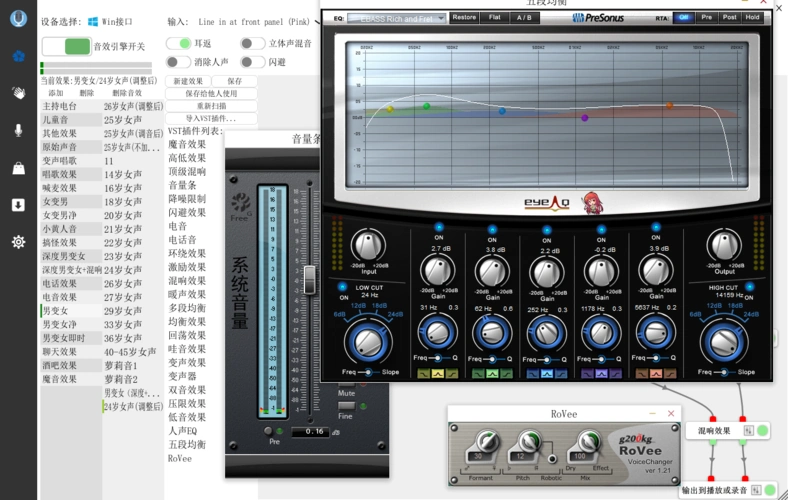Click the 导入VST插件 import button
The height and width of the screenshot is (500, 788).
[x=211, y=119]
